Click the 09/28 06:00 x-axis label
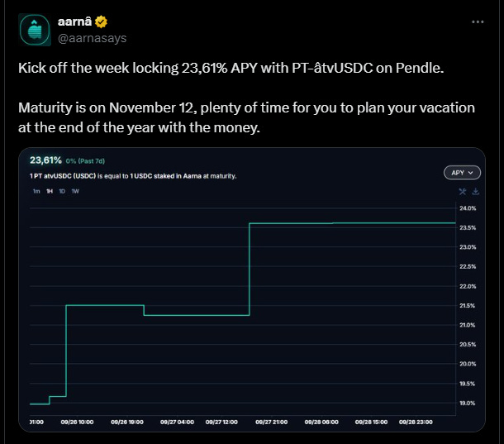The height and width of the screenshot is (444, 504). [321, 422]
